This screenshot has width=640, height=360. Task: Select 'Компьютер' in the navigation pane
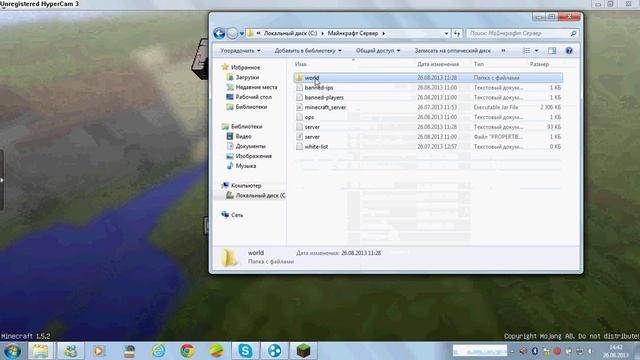[246, 185]
